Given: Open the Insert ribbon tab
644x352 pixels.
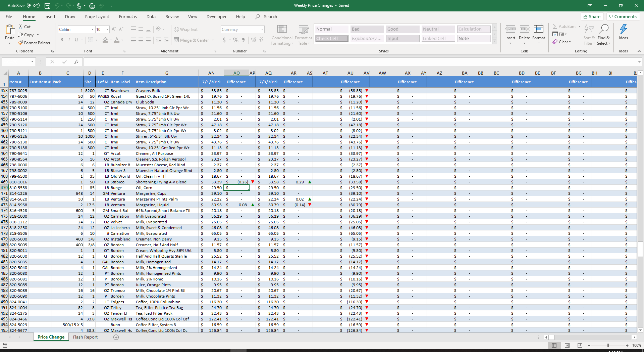Looking at the screenshot, I should pos(50,16).
